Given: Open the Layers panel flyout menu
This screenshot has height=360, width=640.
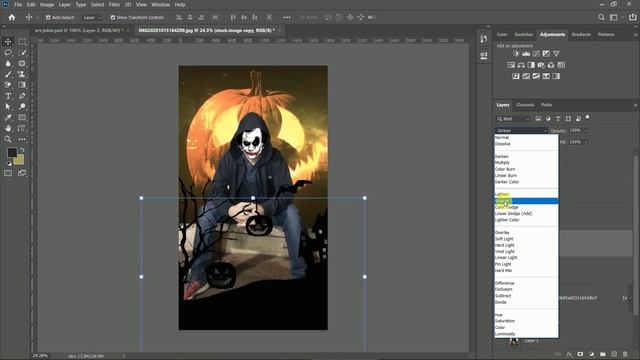Looking at the screenshot, I should click(635, 105).
